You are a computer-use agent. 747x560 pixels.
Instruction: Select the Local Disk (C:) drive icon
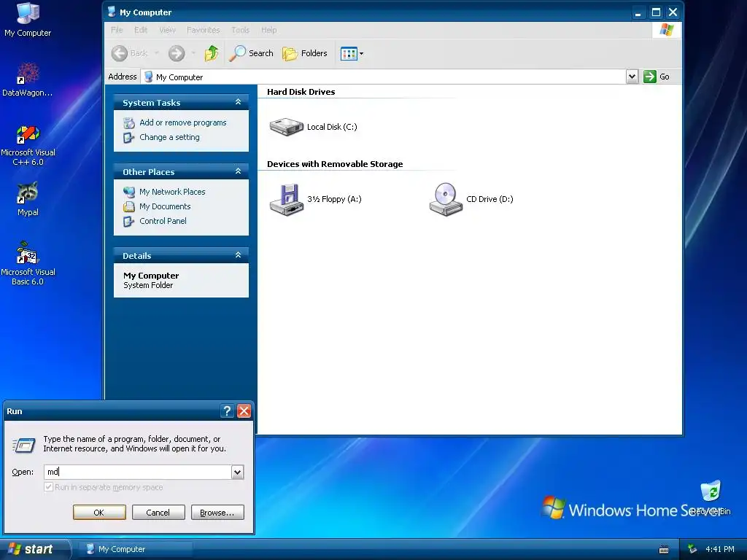pos(286,127)
